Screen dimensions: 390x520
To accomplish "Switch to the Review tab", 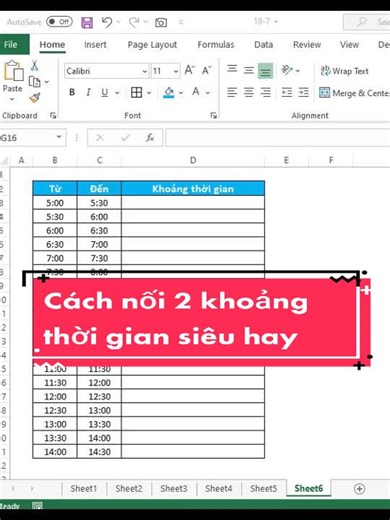I will tap(307, 44).
